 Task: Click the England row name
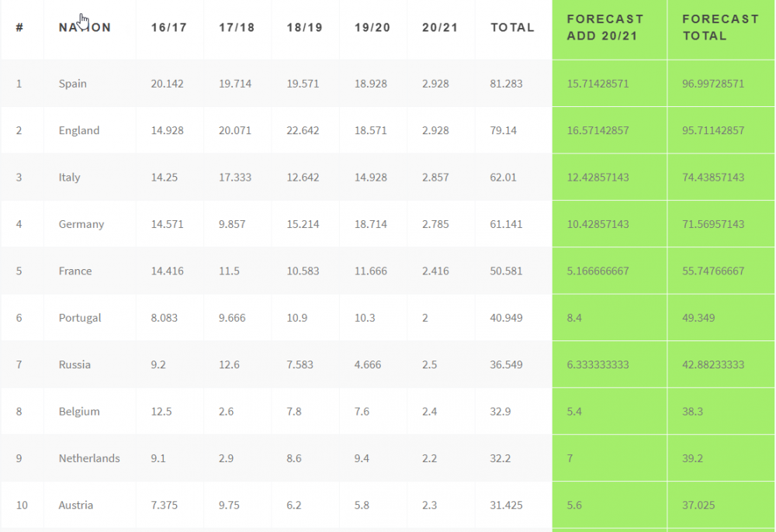point(79,130)
